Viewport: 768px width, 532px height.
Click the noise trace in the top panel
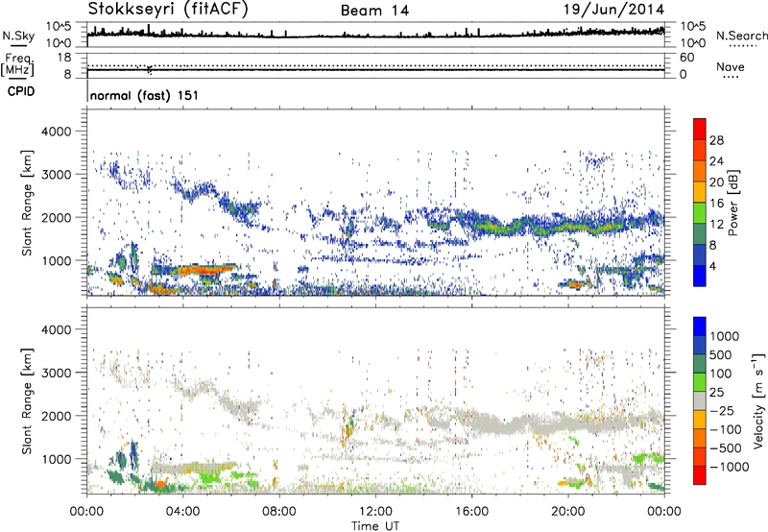[x=375, y=35]
